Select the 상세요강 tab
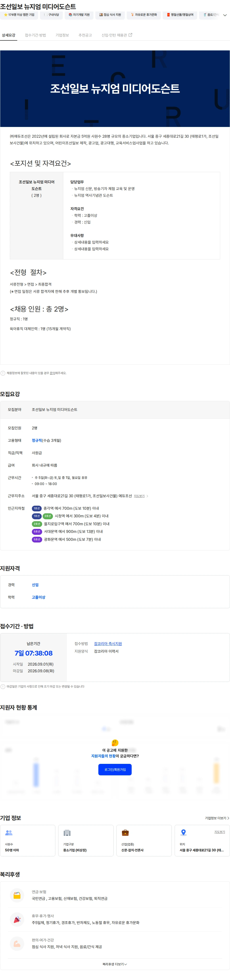Viewport: 230px width, 980px height. (x=8, y=35)
